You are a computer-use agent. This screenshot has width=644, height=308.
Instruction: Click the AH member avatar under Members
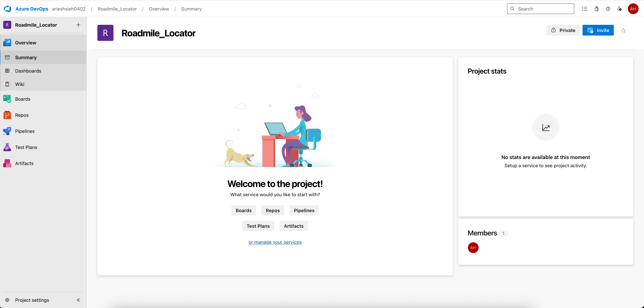[x=473, y=248]
